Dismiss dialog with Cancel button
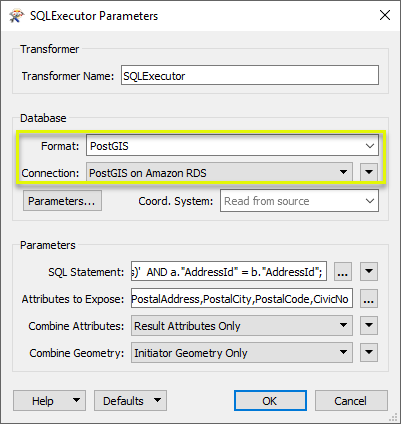Screen dimensions: 401x424 [x=351, y=400]
